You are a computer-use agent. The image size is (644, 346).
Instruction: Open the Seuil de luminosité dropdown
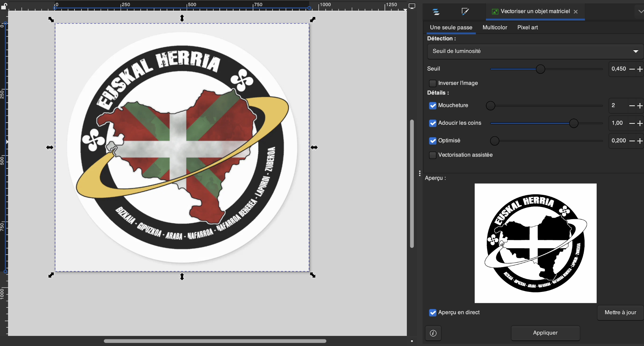535,51
